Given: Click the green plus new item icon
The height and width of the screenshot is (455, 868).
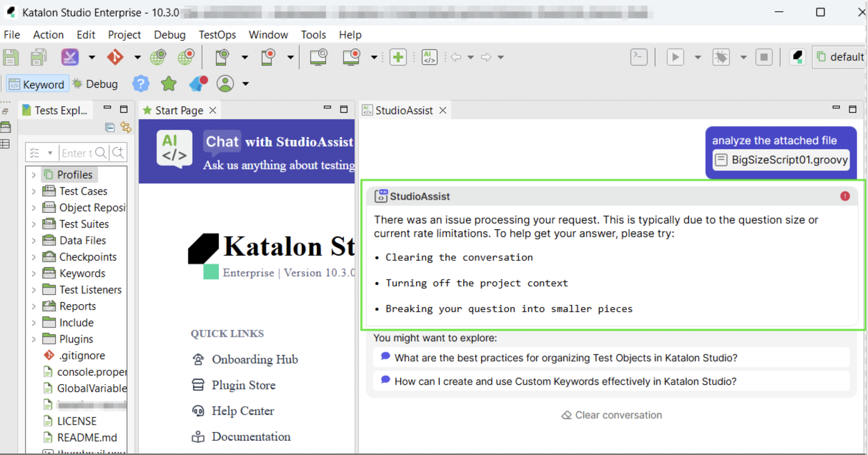Looking at the screenshot, I should coord(398,57).
